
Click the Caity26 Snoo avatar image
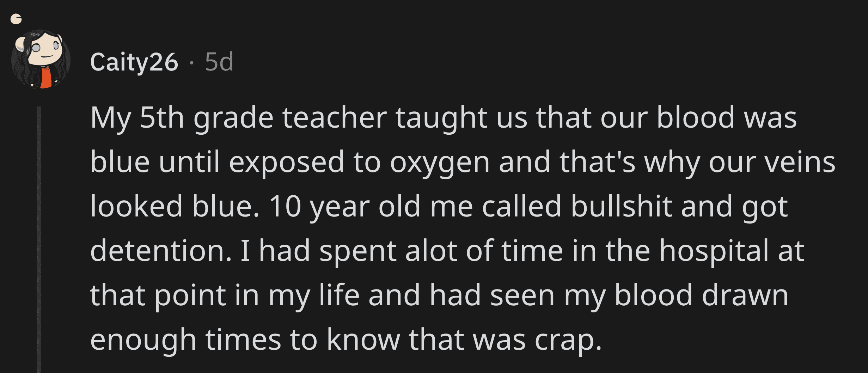(41, 59)
